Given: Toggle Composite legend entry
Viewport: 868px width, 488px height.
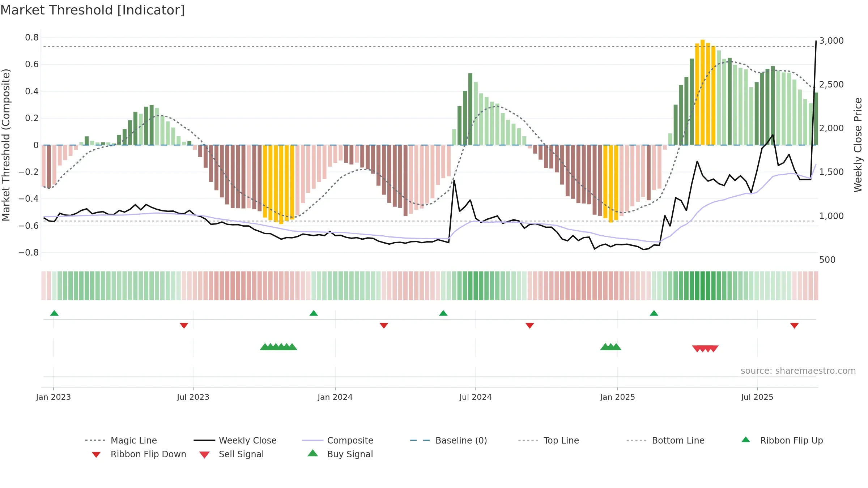Looking at the screenshot, I should click(x=337, y=440).
